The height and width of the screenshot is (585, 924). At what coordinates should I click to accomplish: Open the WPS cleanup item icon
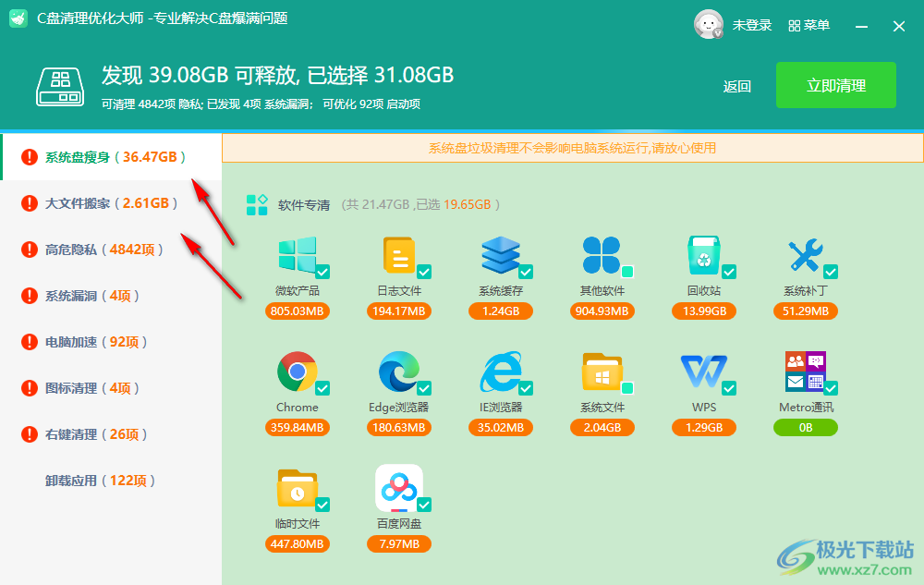tap(703, 372)
